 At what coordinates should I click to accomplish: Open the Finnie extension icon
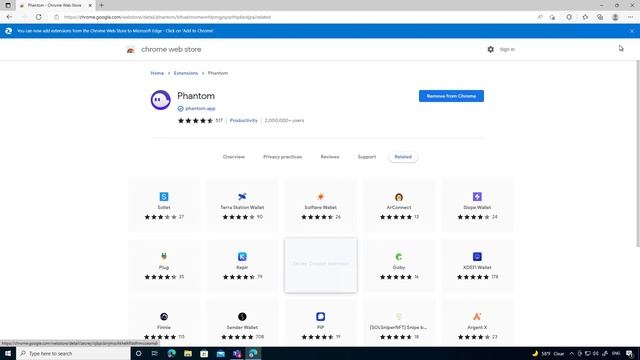164,316
